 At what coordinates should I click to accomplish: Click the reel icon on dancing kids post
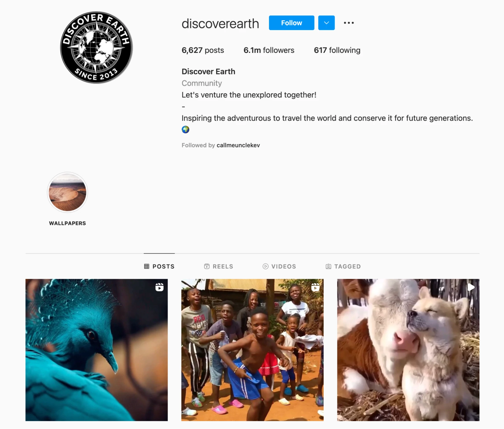[x=315, y=287]
